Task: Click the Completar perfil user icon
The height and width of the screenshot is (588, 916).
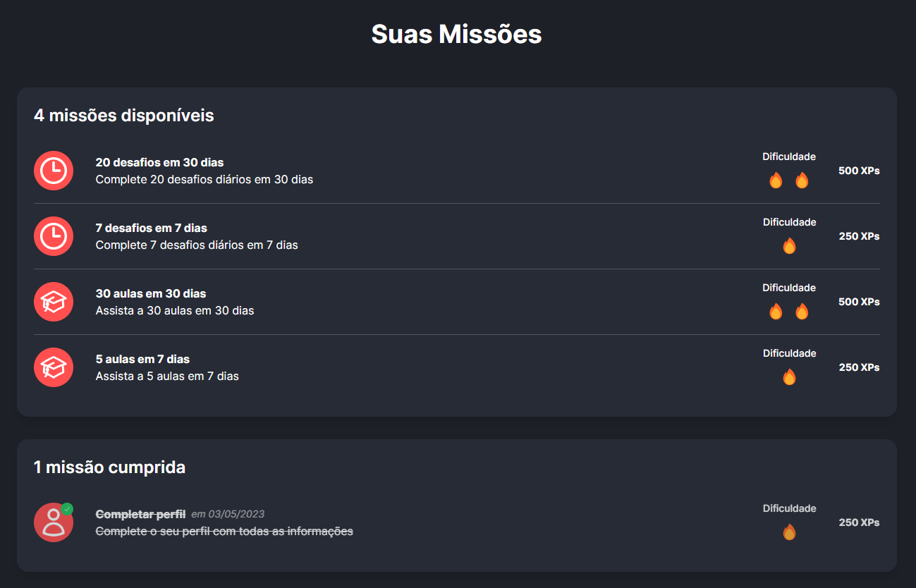Action: tap(53, 523)
